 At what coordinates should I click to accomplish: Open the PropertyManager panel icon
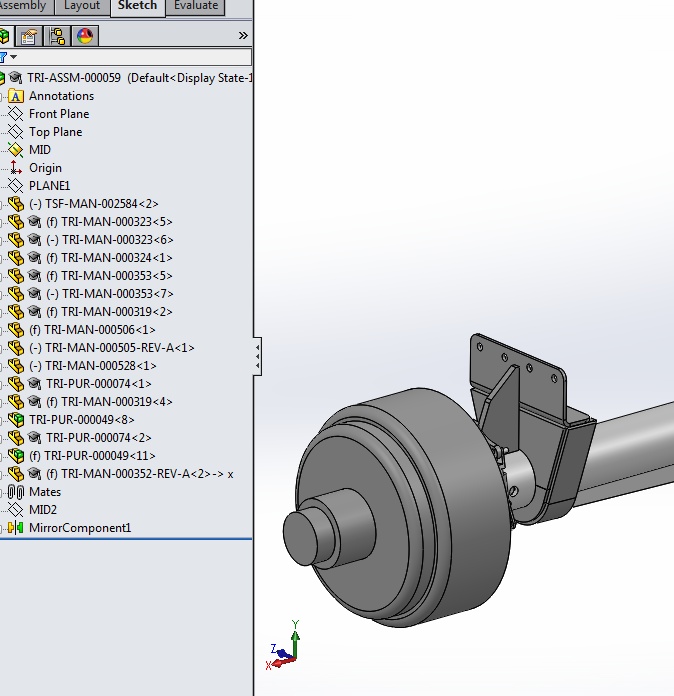[x=28, y=36]
